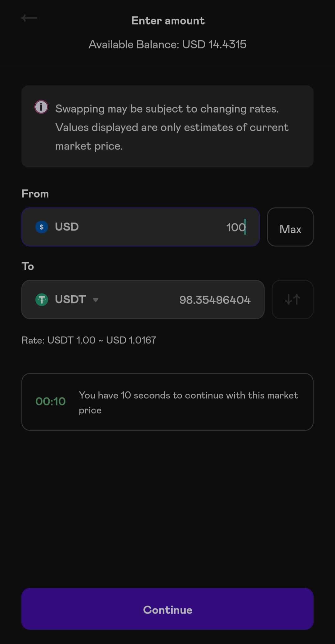Screen dimensions: 335x644
Task: Select the USDT currency label
Action: click(70, 299)
